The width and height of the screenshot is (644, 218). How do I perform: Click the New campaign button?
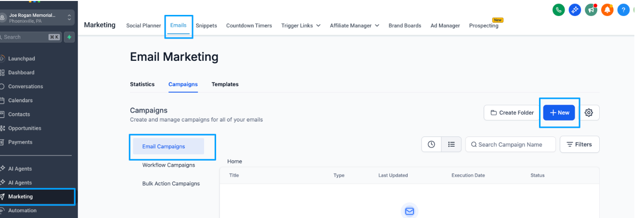pyautogui.click(x=559, y=113)
